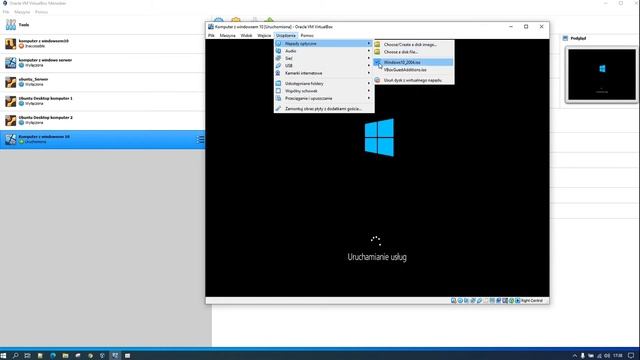Click the network icon in VM status bar
Viewport: 640px width, 360px height.
coord(473,301)
